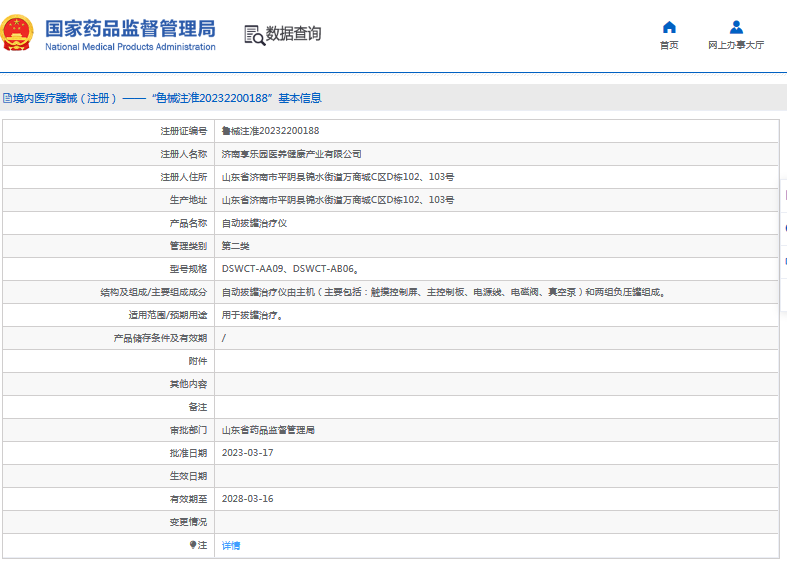This screenshot has width=787, height=563.
Task: Click approval date 2023-03-17
Action: click(247, 453)
